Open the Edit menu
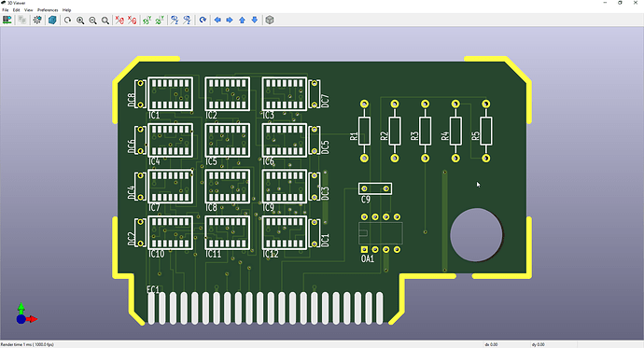The width and height of the screenshot is (644, 348). (16, 10)
